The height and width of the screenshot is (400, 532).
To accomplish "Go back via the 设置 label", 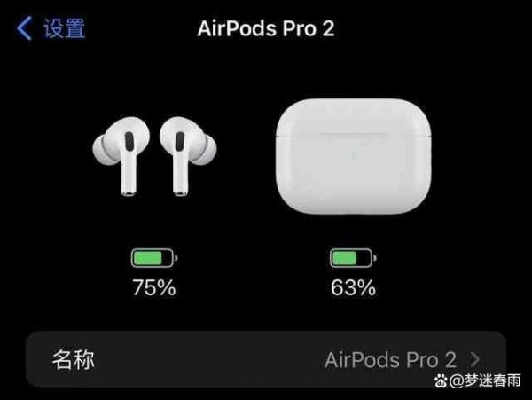I will [x=64, y=28].
